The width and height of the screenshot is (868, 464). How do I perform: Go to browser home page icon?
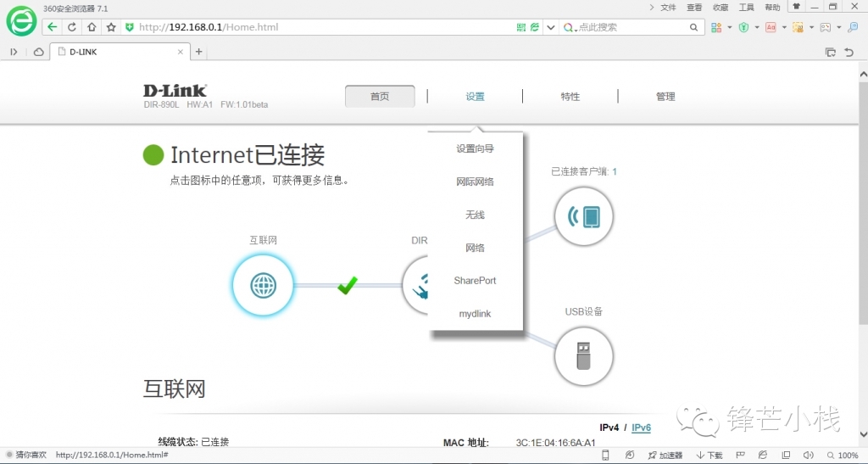(x=92, y=27)
